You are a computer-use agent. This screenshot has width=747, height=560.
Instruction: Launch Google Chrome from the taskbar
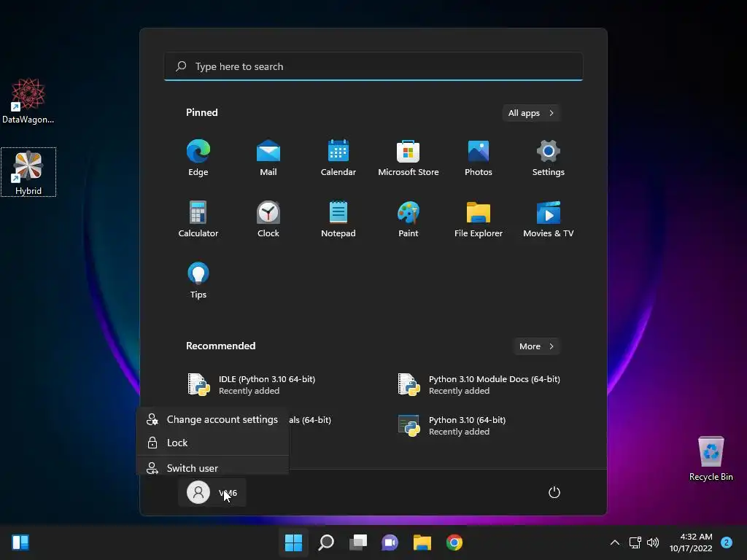[454, 542]
